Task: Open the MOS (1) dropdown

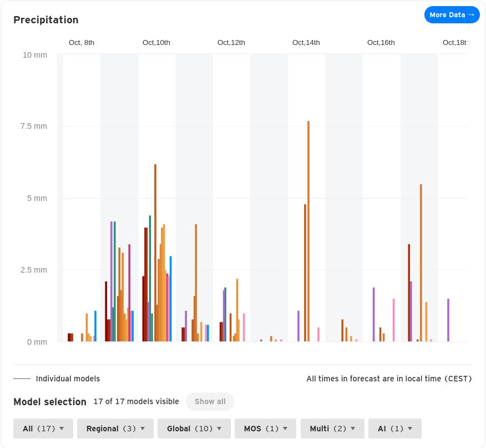Action: click(265, 429)
